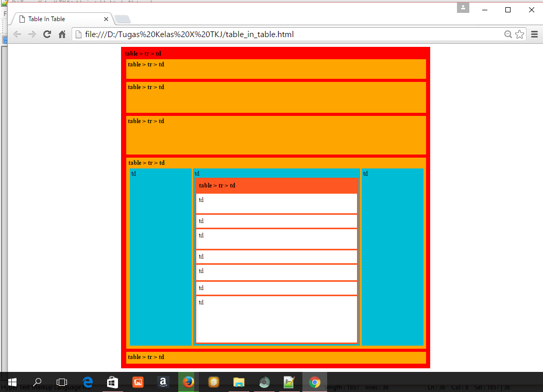
Task: Launch Firefox from the taskbar
Action: tap(188, 382)
